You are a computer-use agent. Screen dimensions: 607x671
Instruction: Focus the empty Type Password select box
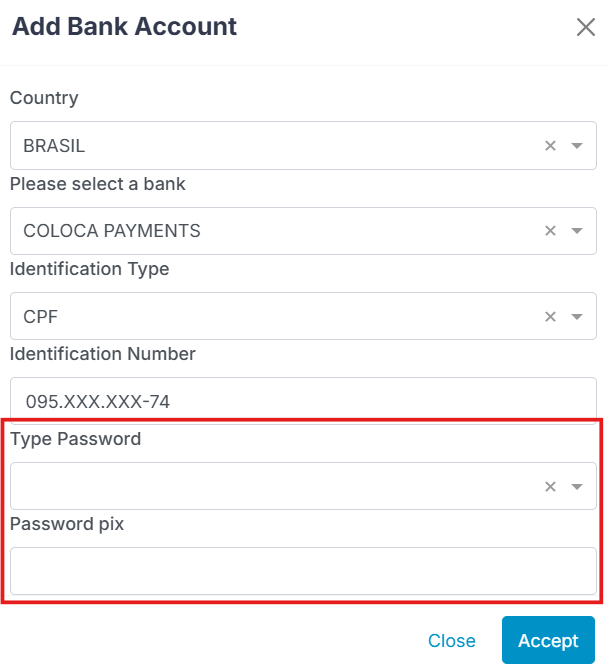click(x=270, y=487)
